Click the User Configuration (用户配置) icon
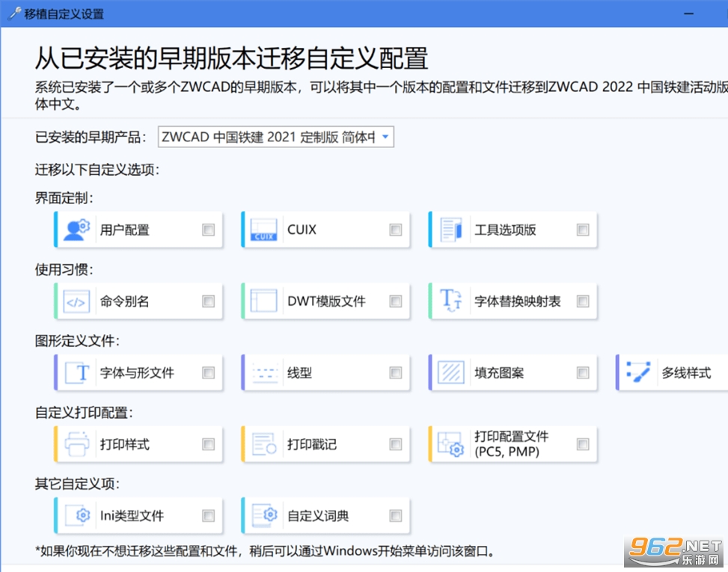 76,230
